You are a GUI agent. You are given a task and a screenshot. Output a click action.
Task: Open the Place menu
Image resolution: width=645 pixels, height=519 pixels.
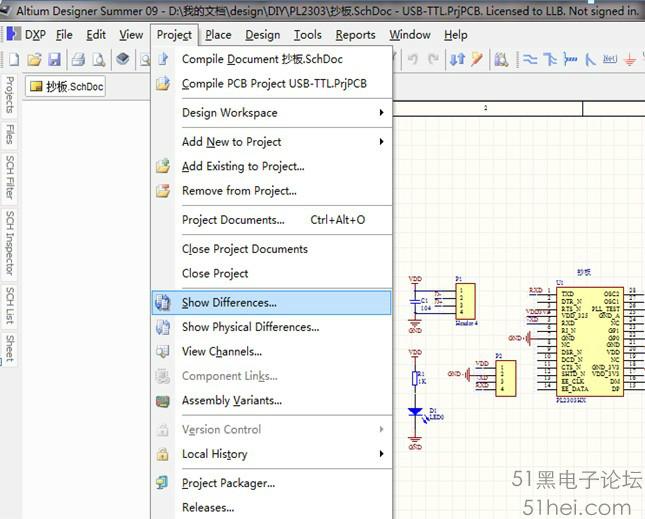point(218,35)
